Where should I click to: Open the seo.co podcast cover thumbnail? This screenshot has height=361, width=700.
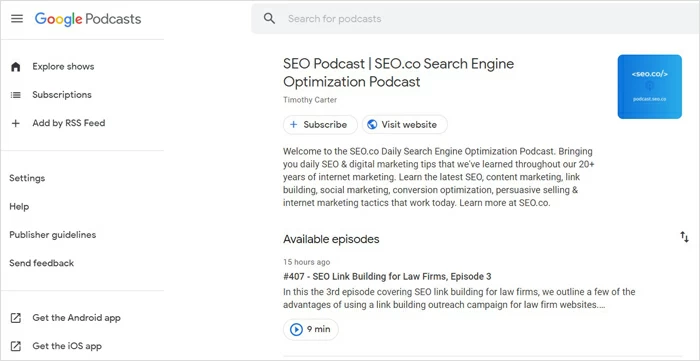point(650,87)
